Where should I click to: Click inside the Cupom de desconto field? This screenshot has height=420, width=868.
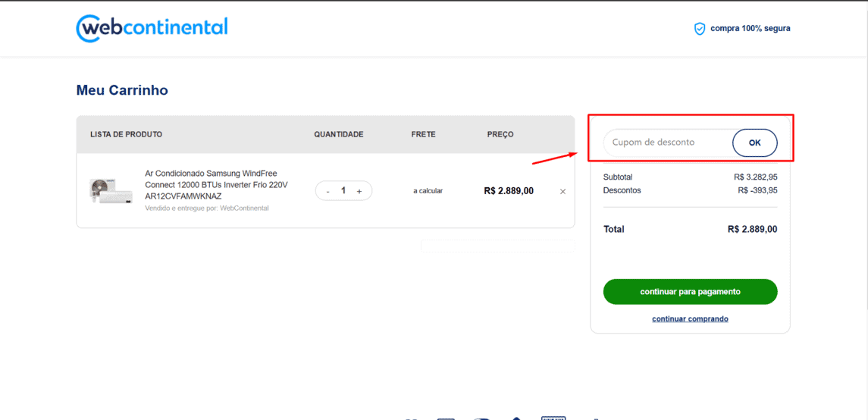pos(666,143)
